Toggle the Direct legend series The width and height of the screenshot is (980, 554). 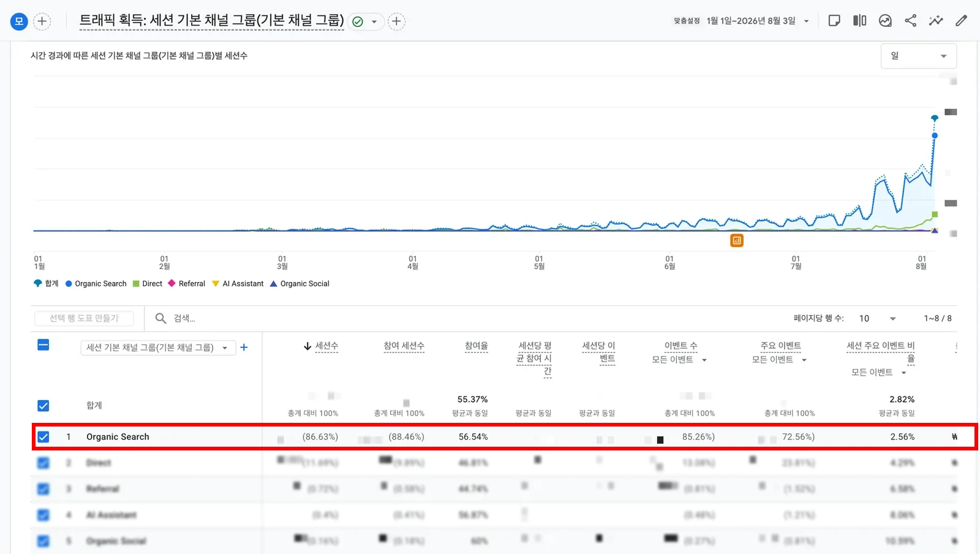click(x=148, y=284)
